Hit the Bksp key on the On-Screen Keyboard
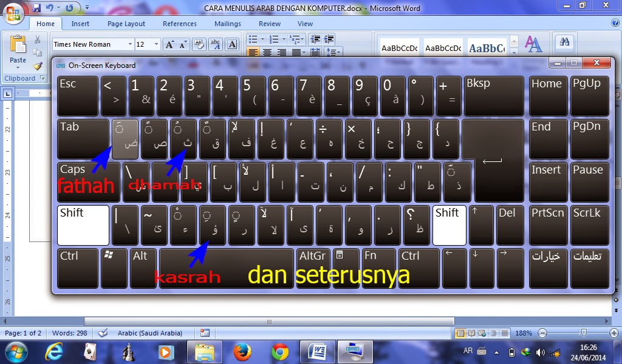 (x=494, y=96)
